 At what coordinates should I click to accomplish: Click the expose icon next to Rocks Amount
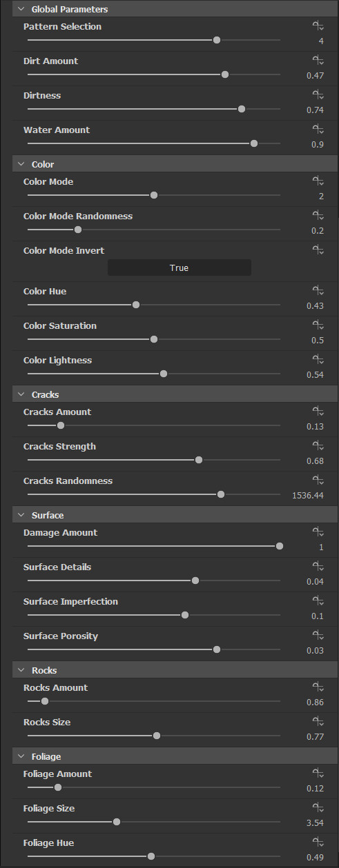pos(318,687)
